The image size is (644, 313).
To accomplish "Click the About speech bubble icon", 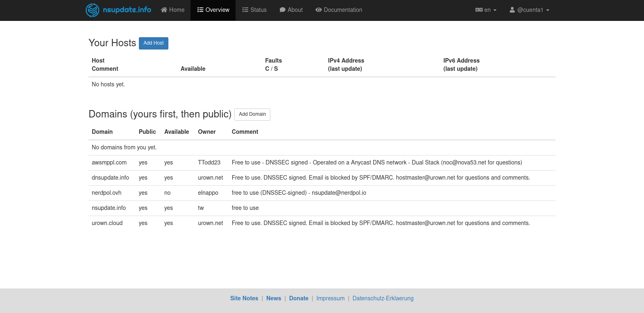I will pyautogui.click(x=282, y=10).
